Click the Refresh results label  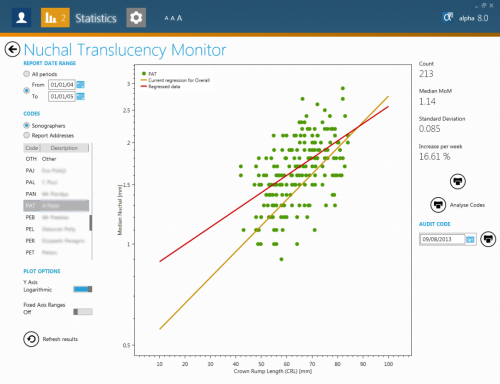pos(60,339)
